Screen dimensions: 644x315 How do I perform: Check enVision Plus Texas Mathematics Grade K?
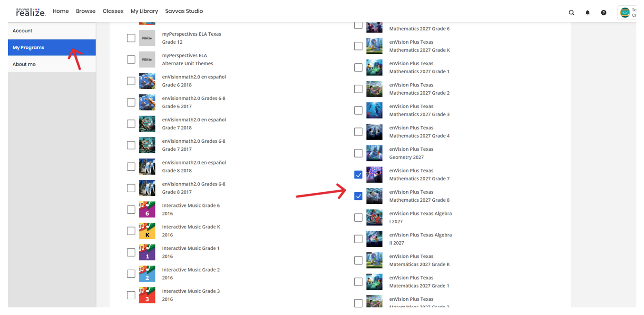[x=359, y=46]
